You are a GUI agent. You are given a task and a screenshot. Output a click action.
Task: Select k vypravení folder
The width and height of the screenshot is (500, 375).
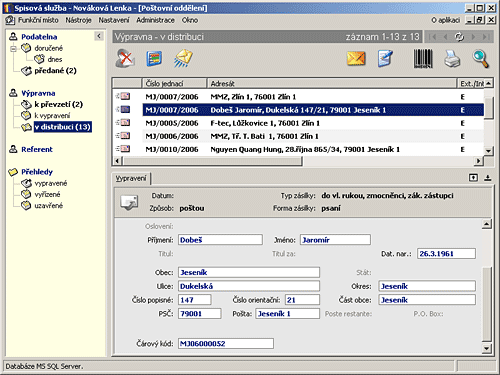52,116
